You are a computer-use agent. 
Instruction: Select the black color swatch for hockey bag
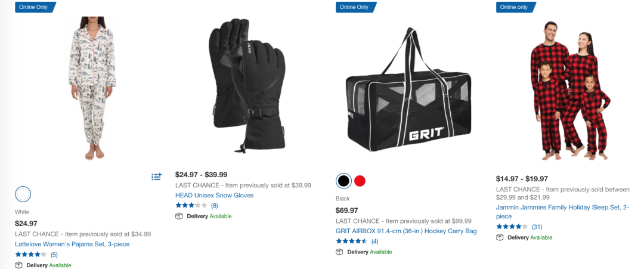[x=344, y=181]
